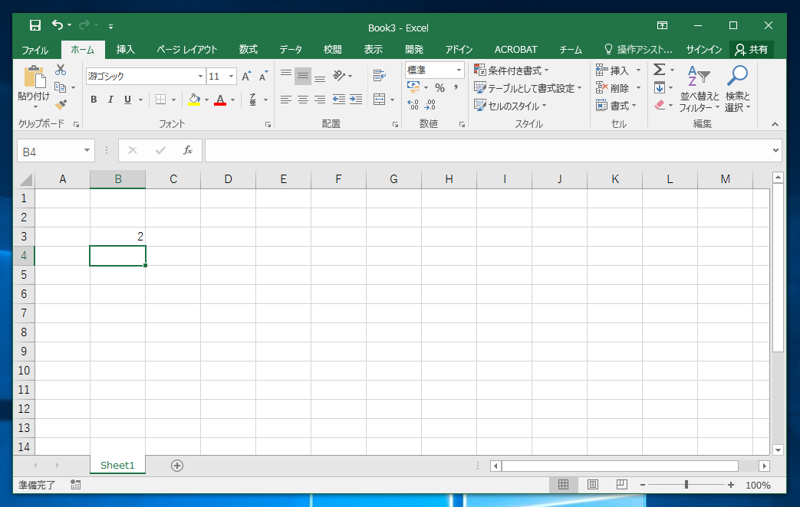The width and height of the screenshot is (800, 507).
Task: Open the 書式 cells format button
Action: click(x=616, y=106)
